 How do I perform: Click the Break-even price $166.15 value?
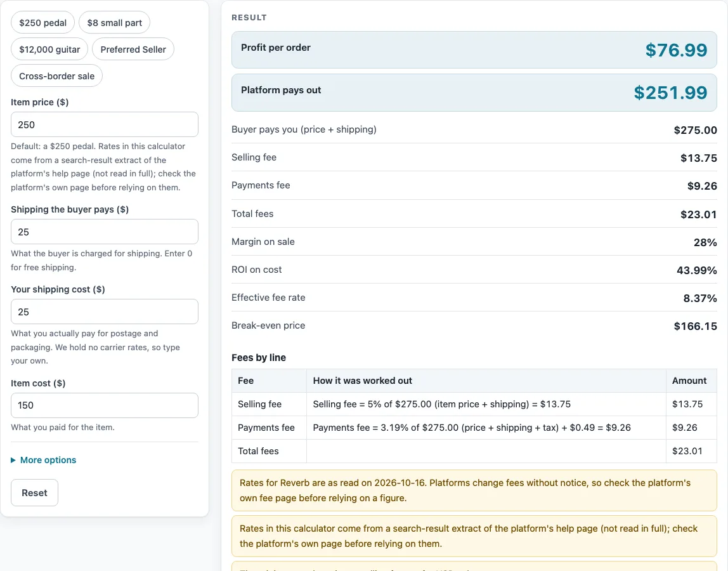tap(695, 326)
